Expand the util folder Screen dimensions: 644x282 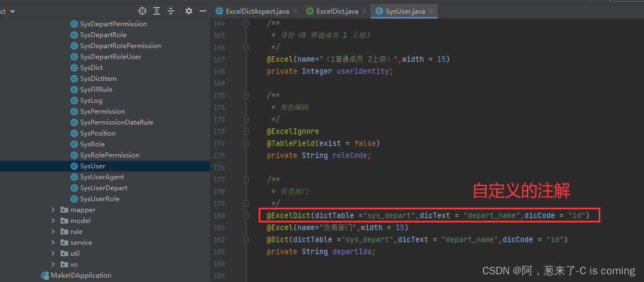[x=53, y=253]
